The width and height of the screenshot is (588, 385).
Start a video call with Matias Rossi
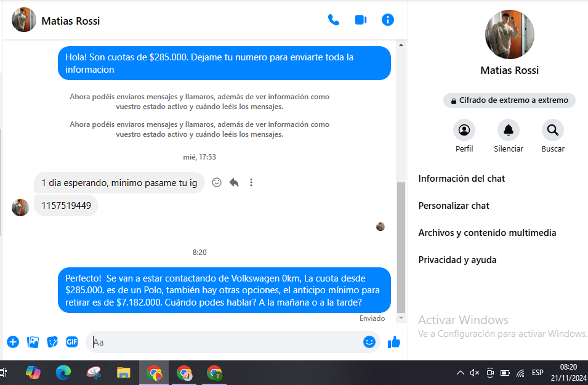(361, 20)
